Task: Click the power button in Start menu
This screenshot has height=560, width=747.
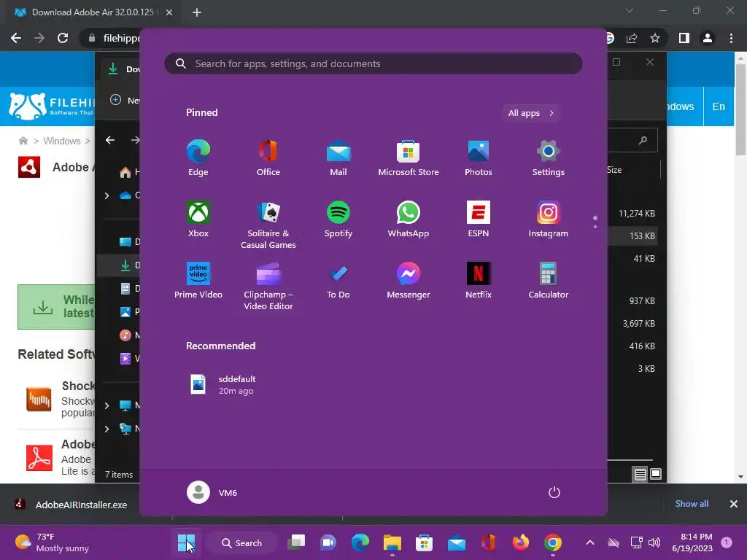Action: point(554,492)
